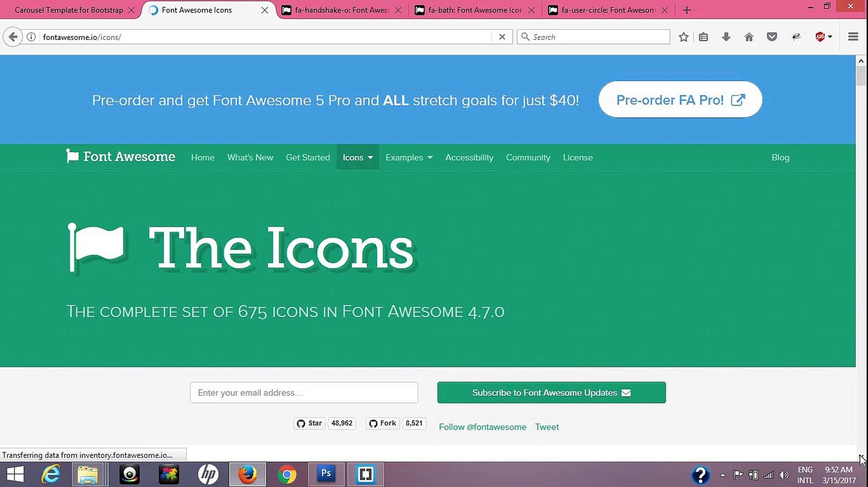Image resolution: width=868 pixels, height=487 pixels.
Task: Open the Home nav link
Action: [202, 158]
